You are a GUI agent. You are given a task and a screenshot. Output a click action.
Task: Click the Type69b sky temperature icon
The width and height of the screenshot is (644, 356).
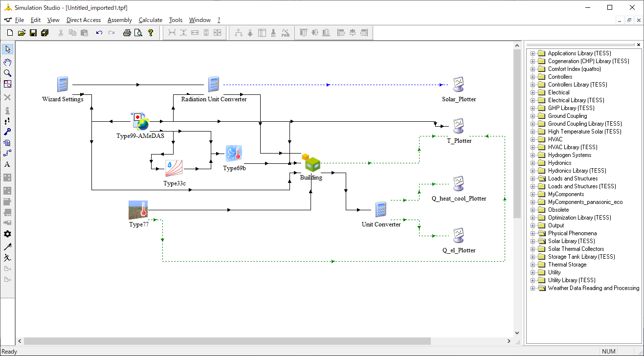[x=234, y=154]
